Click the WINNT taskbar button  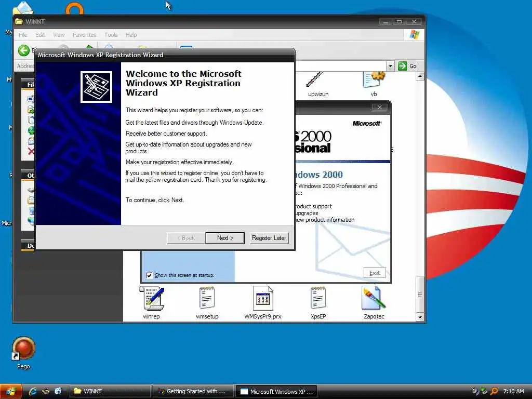click(x=110, y=392)
